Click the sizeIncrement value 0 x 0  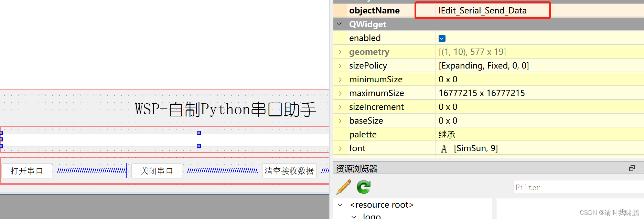(448, 107)
